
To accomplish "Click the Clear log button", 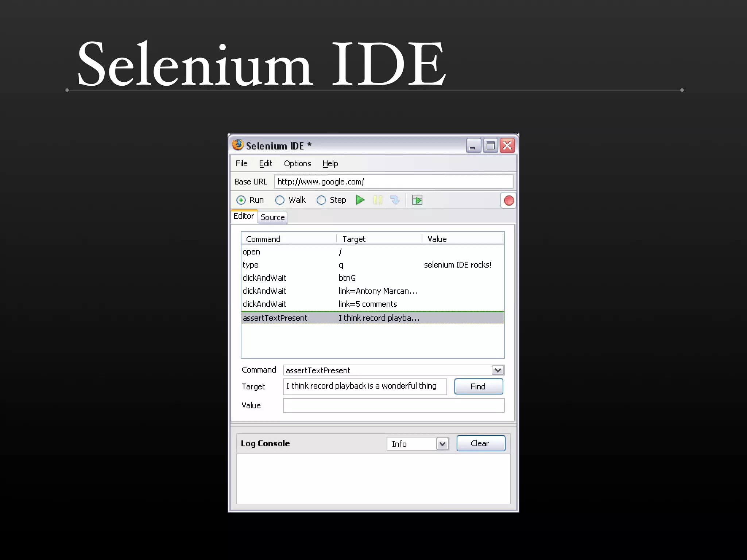I will pos(481,443).
